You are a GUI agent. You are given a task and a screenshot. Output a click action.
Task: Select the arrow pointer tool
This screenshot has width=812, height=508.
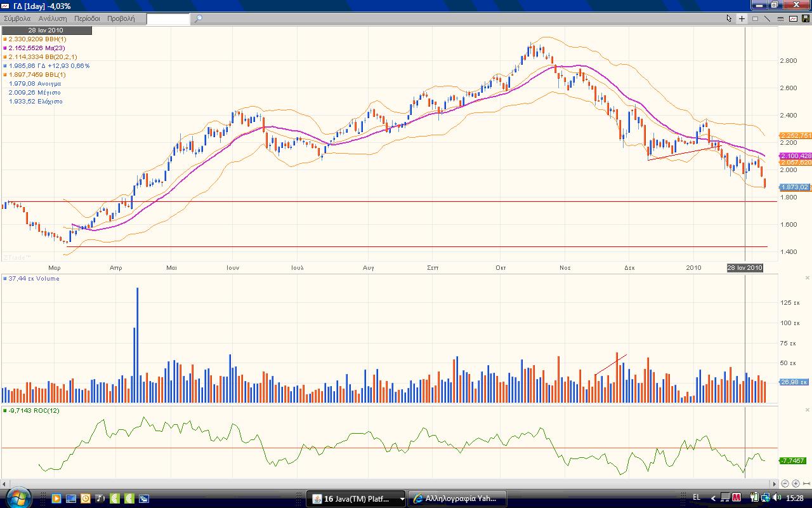(x=730, y=18)
